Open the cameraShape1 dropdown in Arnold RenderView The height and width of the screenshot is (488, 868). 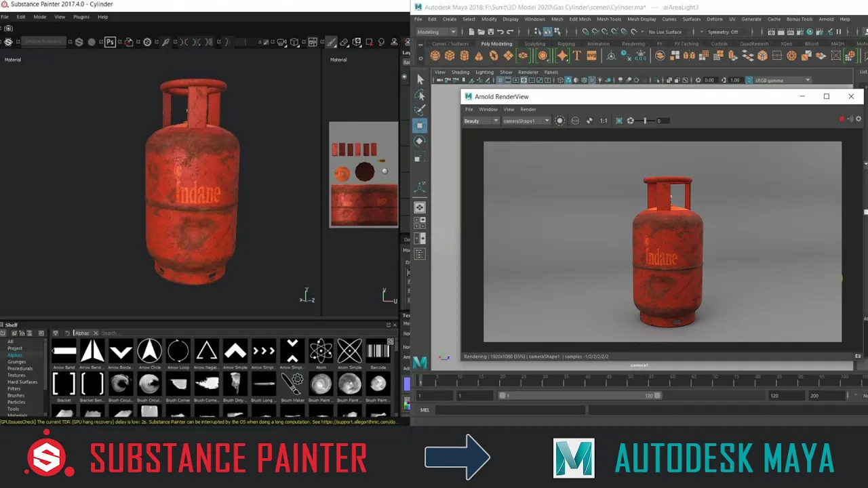pyautogui.click(x=526, y=121)
